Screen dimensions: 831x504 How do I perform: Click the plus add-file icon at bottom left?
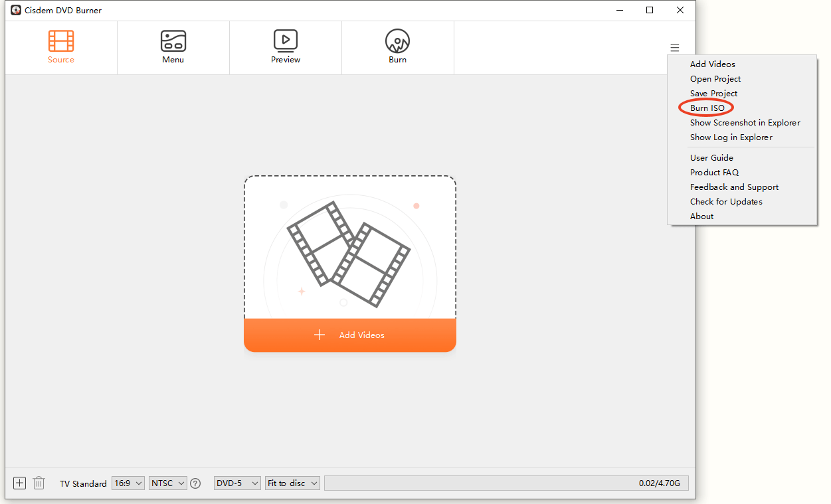coord(20,483)
